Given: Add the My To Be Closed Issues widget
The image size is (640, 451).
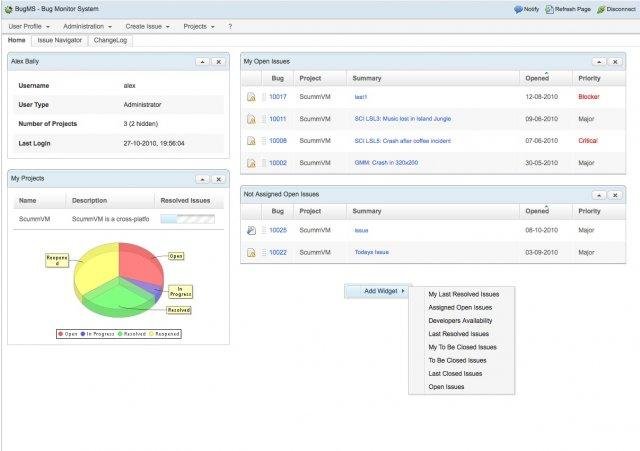Looking at the screenshot, I should pos(462,347).
